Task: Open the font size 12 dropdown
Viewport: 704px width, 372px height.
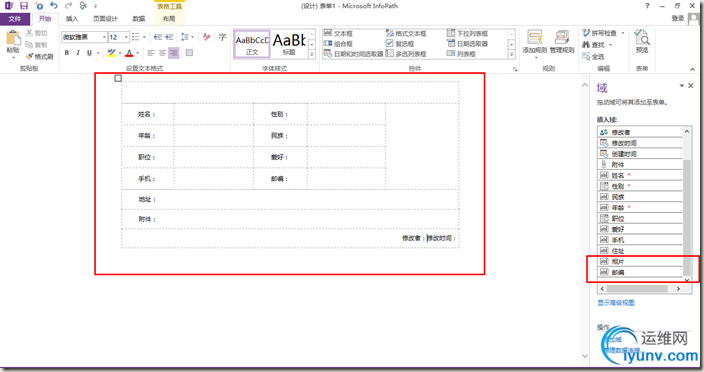Action: click(x=126, y=37)
